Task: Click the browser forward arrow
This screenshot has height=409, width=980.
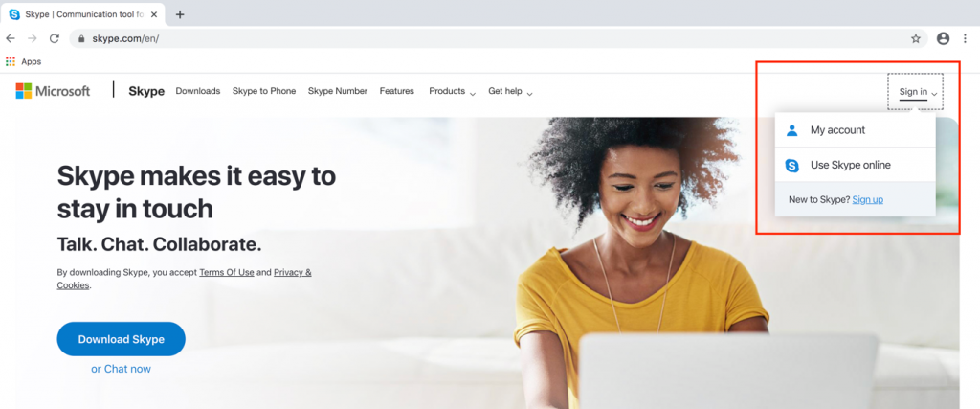Action: 33,38
